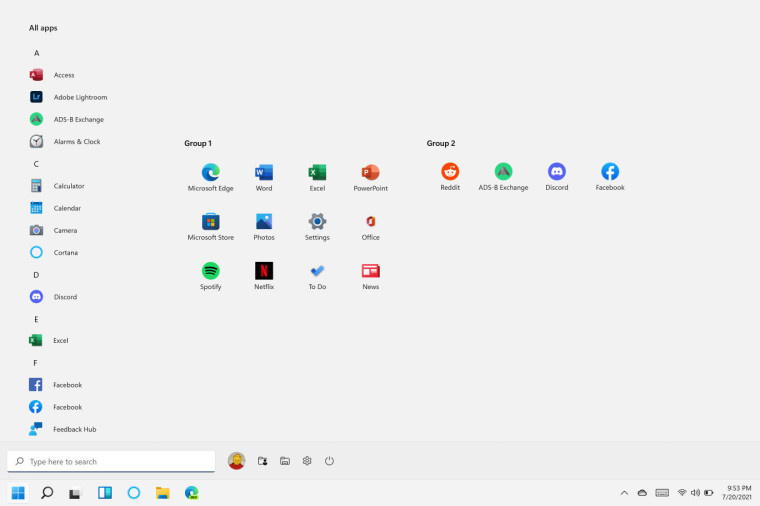760x506 pixels.
Task: Open Edge Dev on the taskbar
Action: [191, 493]
